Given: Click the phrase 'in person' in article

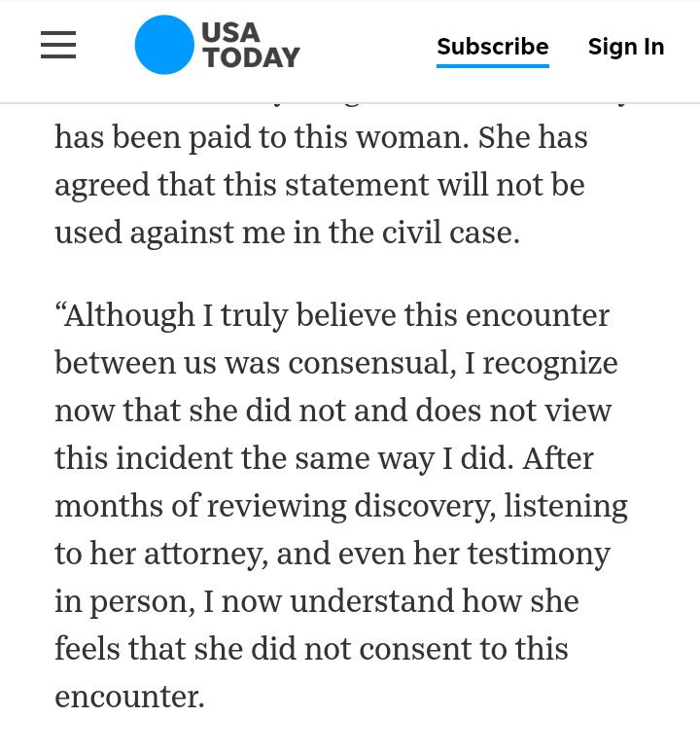Looking at the screenshot, I should 124,601.
